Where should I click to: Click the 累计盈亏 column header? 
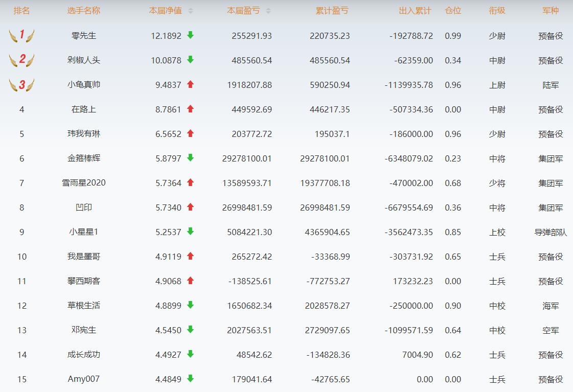click(332, 11)
